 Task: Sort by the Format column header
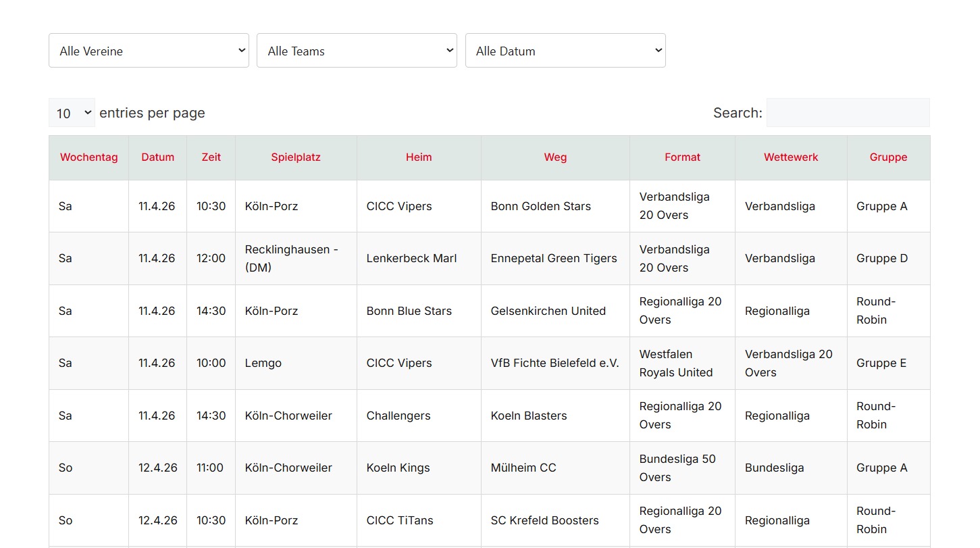[x=682, y=157]
